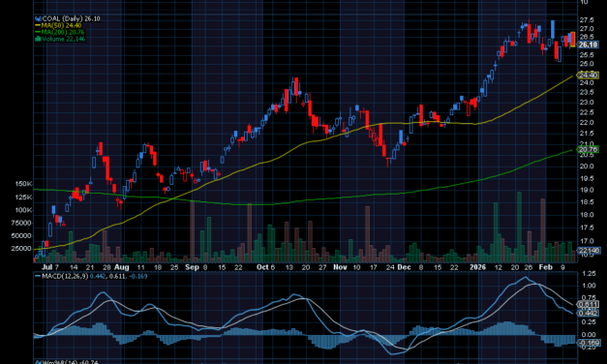Viewport: 607px width, 364px height.
Task: Click the highlighted latest candlestick on the chart
Action: pos(573,40)
